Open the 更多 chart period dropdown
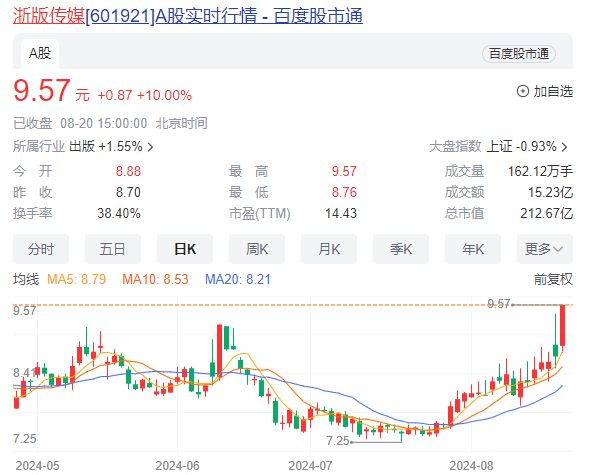 [x=545, y=249]
